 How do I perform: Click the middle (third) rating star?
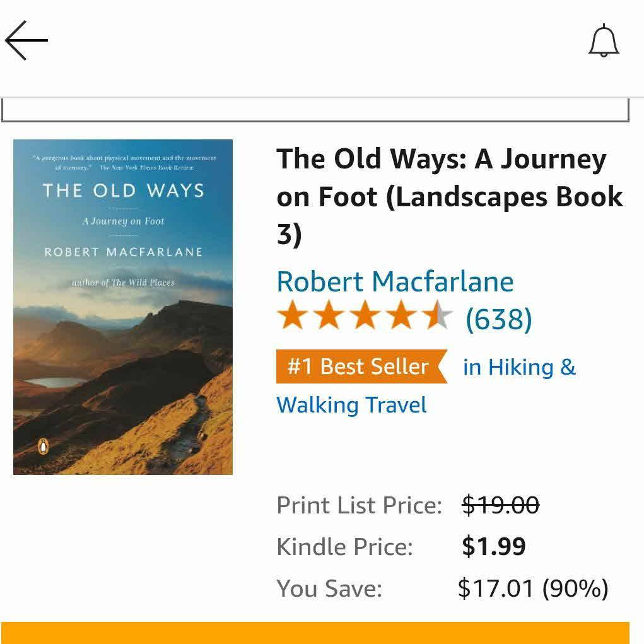[365, 316]
